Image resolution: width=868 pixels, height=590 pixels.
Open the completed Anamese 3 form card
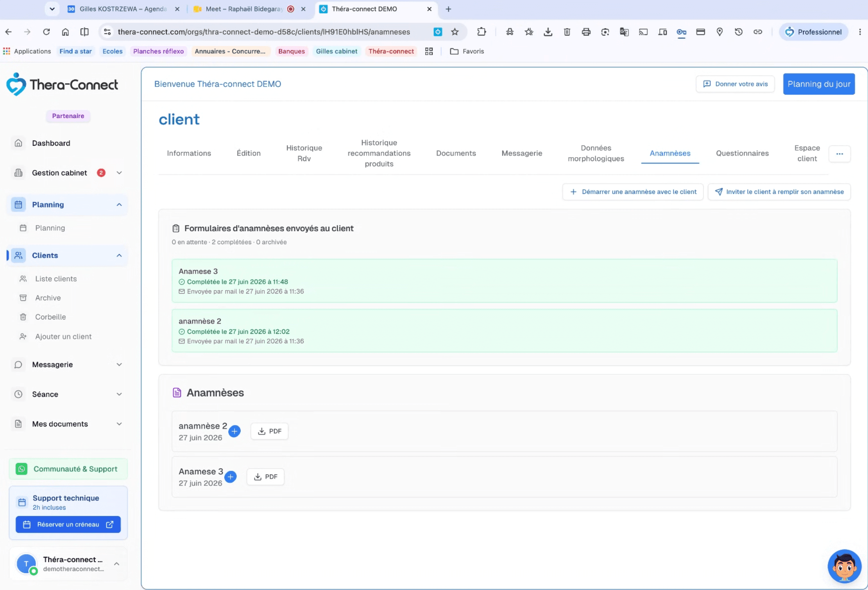point(505,281)
